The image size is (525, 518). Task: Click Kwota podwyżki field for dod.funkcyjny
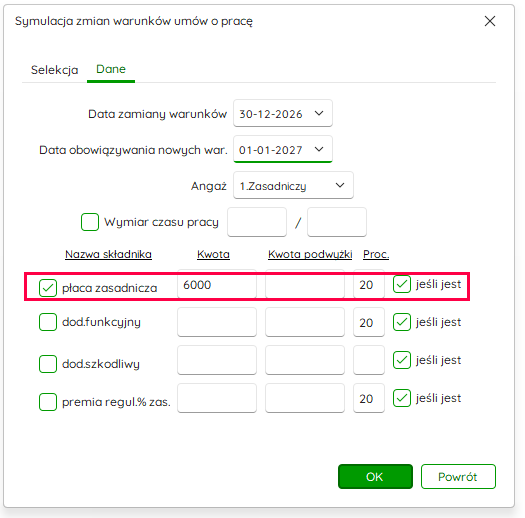coord(305,322)
